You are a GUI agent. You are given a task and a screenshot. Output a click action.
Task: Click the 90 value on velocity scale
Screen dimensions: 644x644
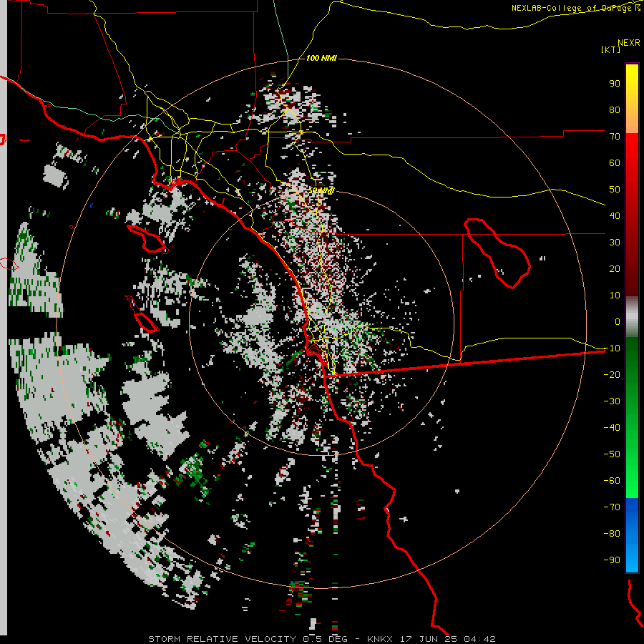click(x=615, y=84)
